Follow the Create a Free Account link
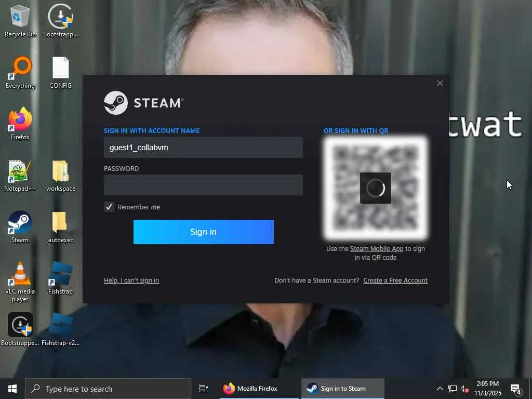Screen dimensions: 532x399 (395, 280)
